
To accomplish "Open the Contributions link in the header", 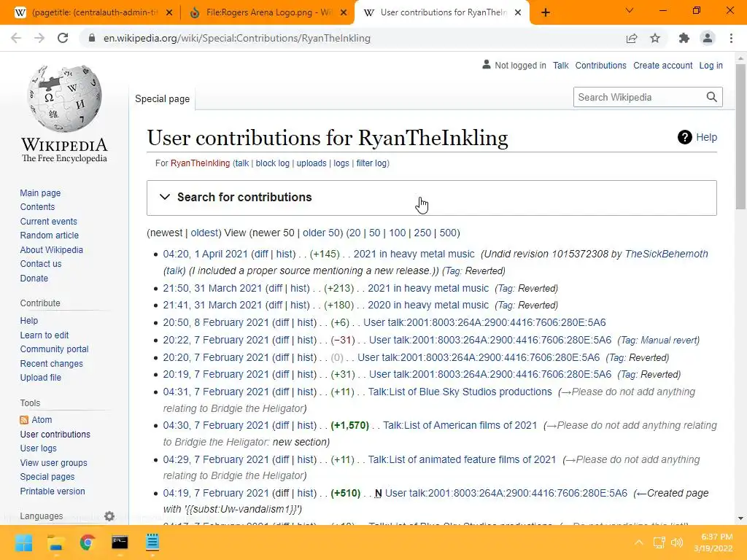I will [x=601, y=65].
